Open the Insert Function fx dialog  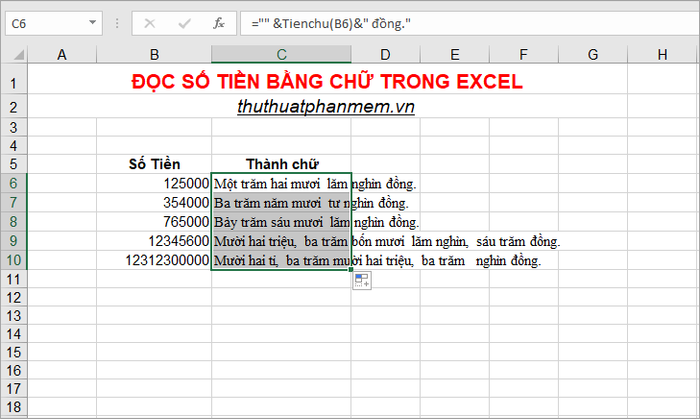click(x=218, y=23)
